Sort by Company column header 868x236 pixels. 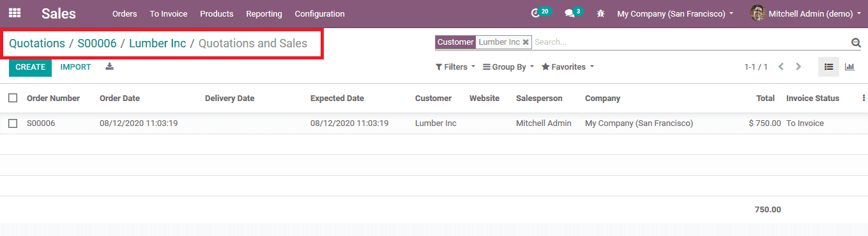602,98
